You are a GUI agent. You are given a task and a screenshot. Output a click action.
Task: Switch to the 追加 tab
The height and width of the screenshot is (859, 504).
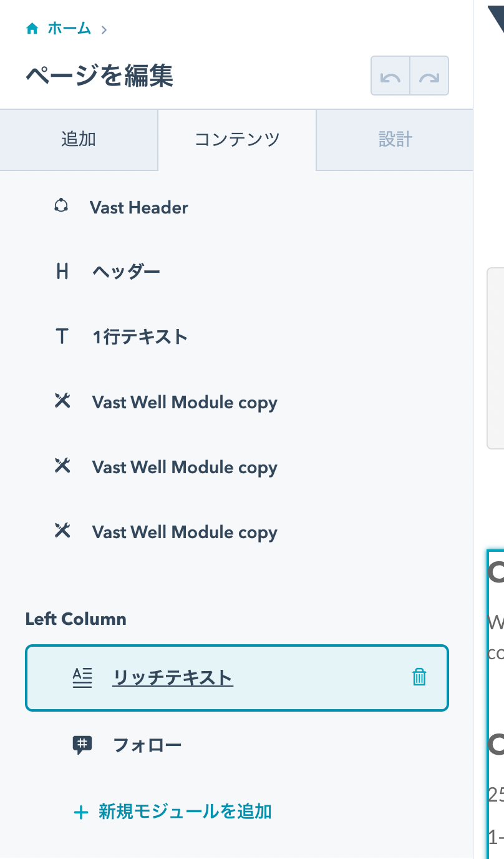click(79, 139)
